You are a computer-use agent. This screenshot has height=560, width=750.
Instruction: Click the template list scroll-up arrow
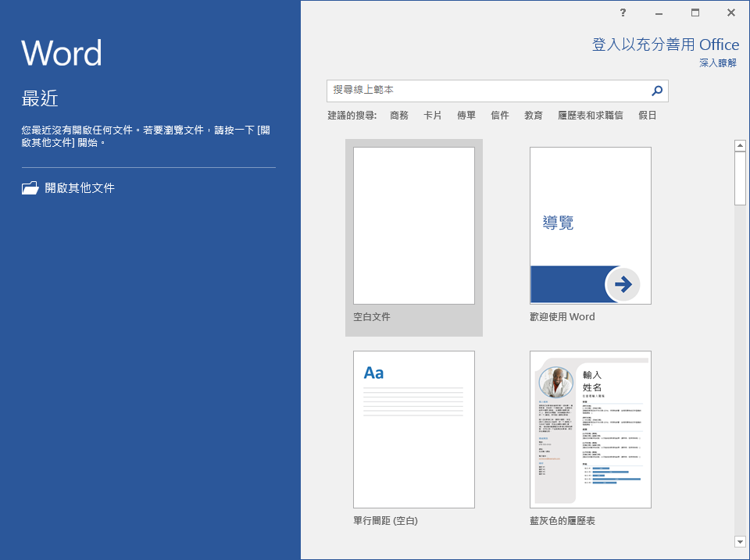click(x=740, y=145)
